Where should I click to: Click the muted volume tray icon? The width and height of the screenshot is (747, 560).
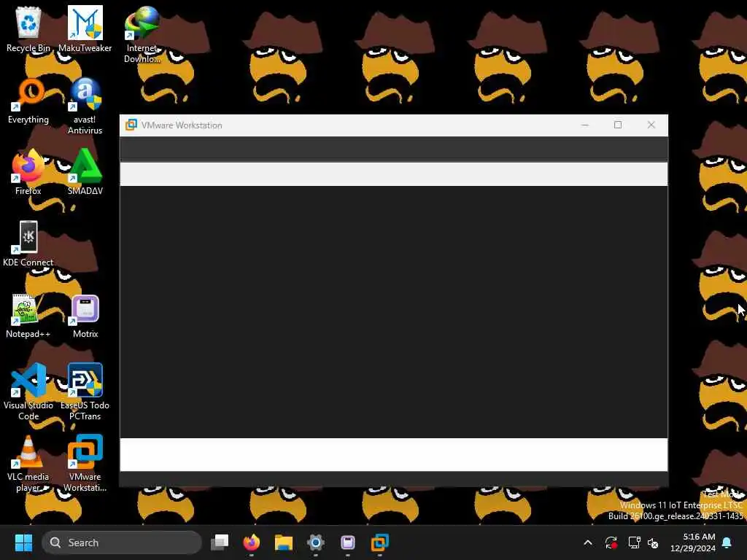[x=653, y=542]
